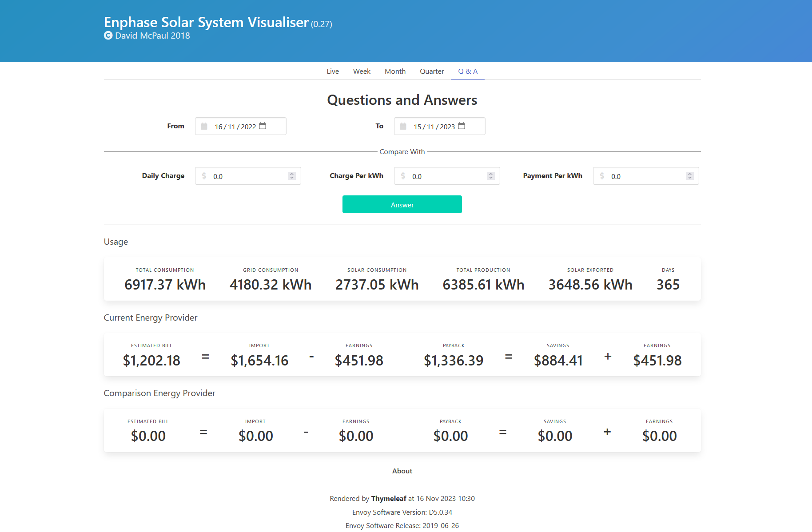812x532 pixels.
Task: Open the From date calendar picker icon
Action: [x=263, y=126]
